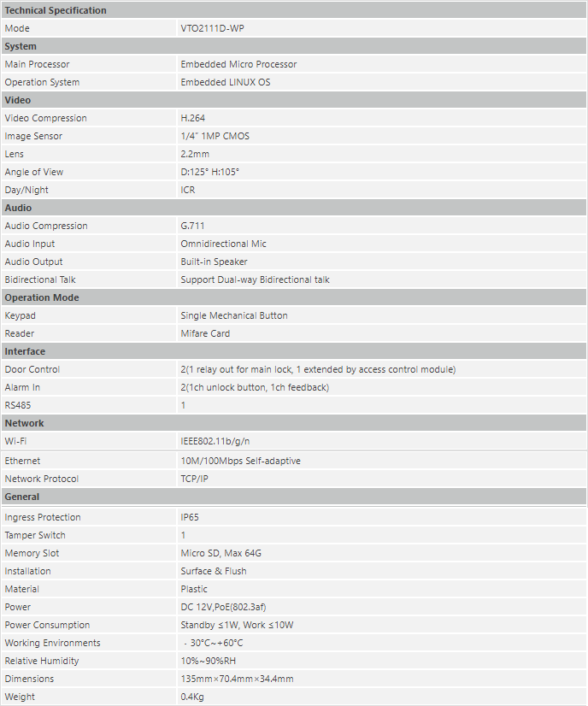Click the System section header
The image size is (588, 706).
[x=293, y=46]
